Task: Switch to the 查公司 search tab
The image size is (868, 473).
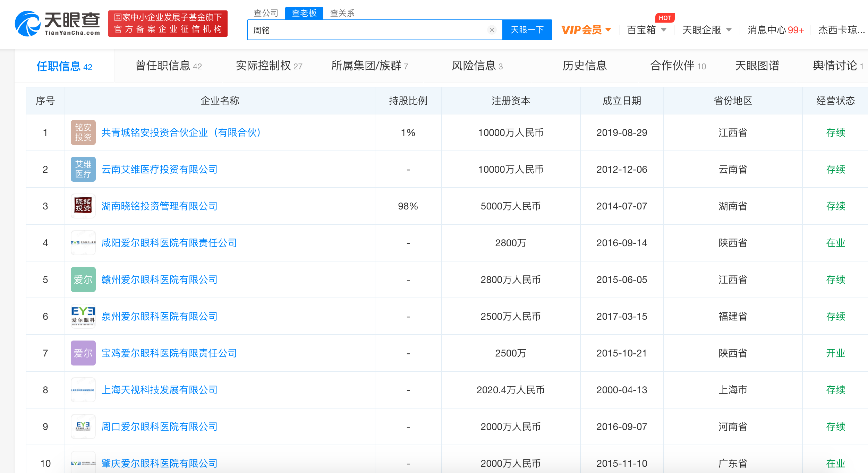Action: [266, 13]
